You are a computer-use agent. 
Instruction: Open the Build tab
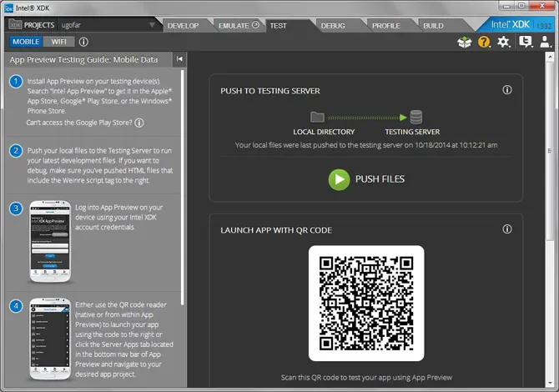pyautogui.click(x=433, y=26)
